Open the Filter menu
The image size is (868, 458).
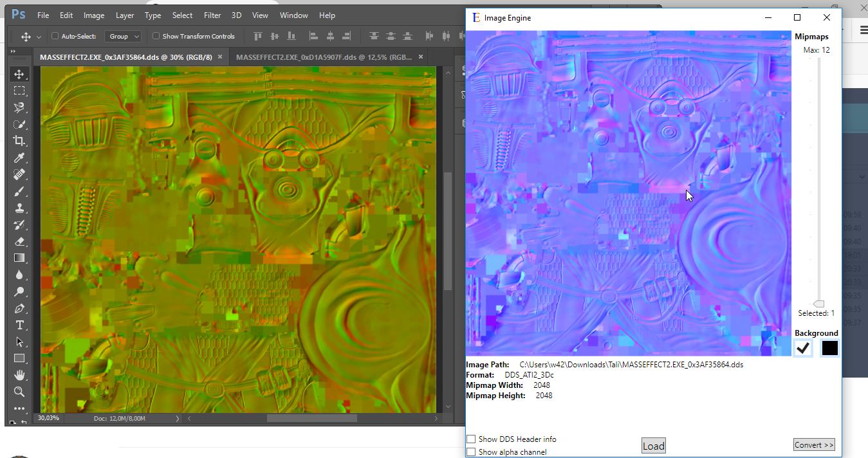pos(212,15)
